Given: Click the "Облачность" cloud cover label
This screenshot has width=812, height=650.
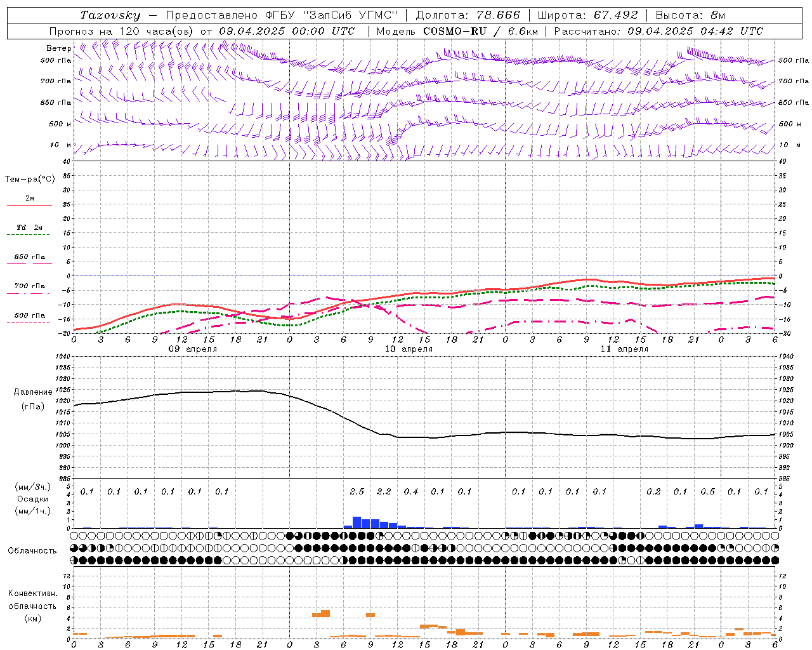Looking at the screenshot, I should (32, 551).
